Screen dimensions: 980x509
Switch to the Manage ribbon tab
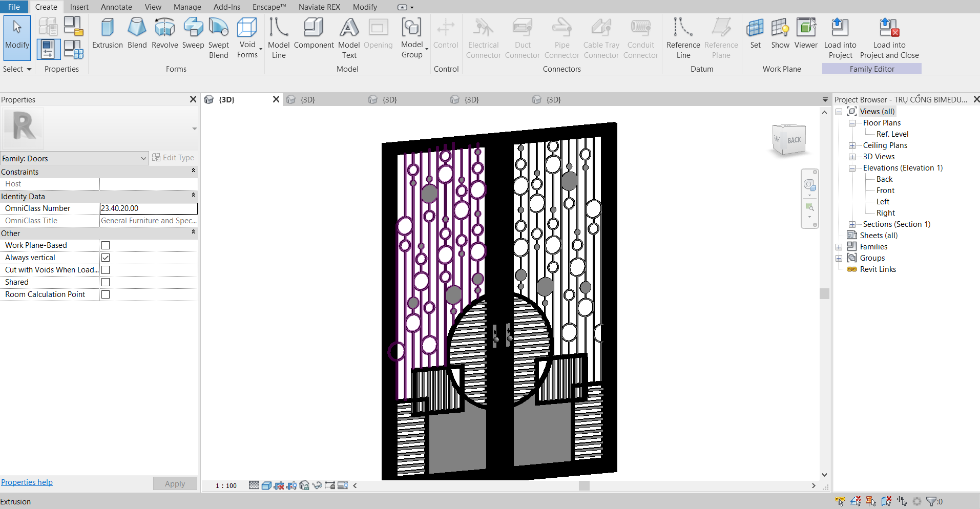click(187, 7)
